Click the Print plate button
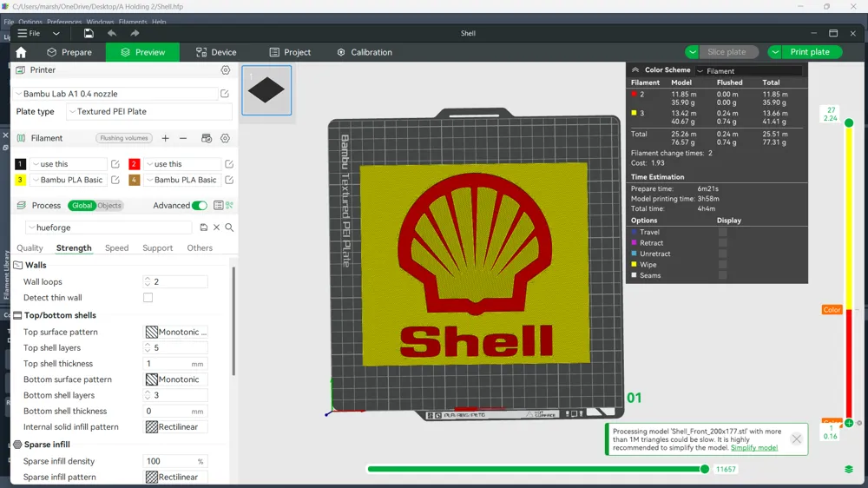 811,52
